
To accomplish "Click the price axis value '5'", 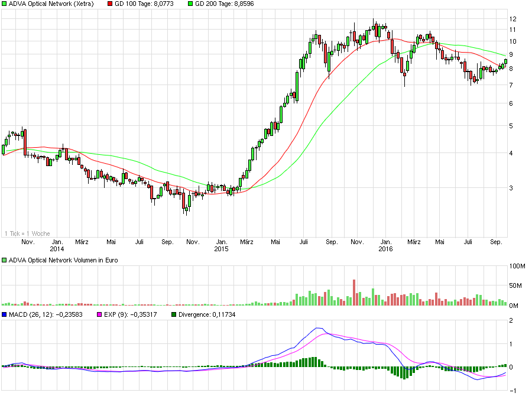I will click(x=511, y=126).
